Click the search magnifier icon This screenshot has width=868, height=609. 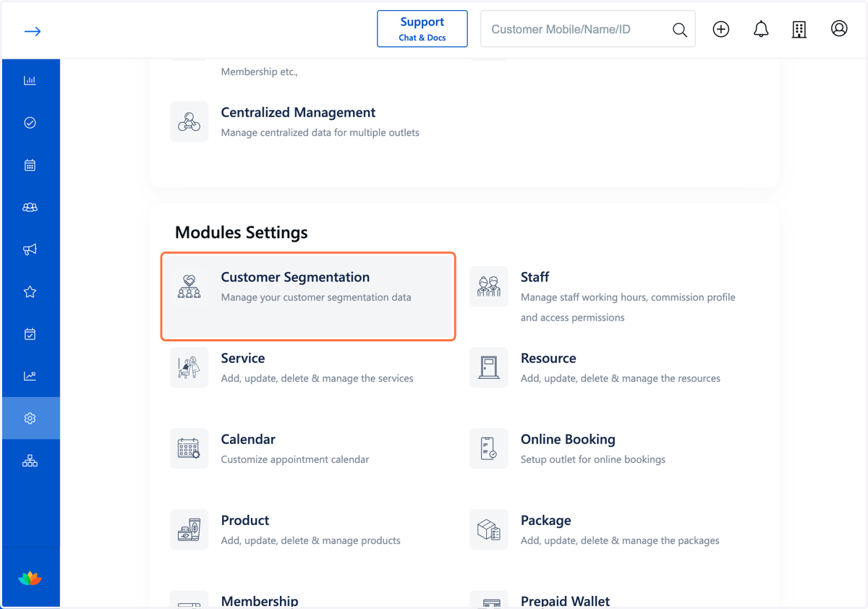click(679, 30)
